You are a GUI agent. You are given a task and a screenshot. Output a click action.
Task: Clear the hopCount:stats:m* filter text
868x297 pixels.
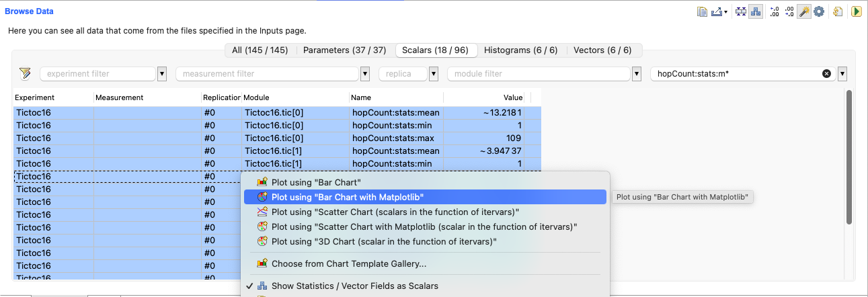tap(826, 74)
